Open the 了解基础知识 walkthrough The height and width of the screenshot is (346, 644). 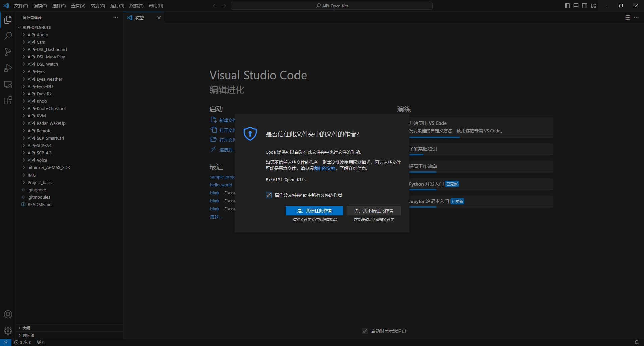click(x=480, y=149)
